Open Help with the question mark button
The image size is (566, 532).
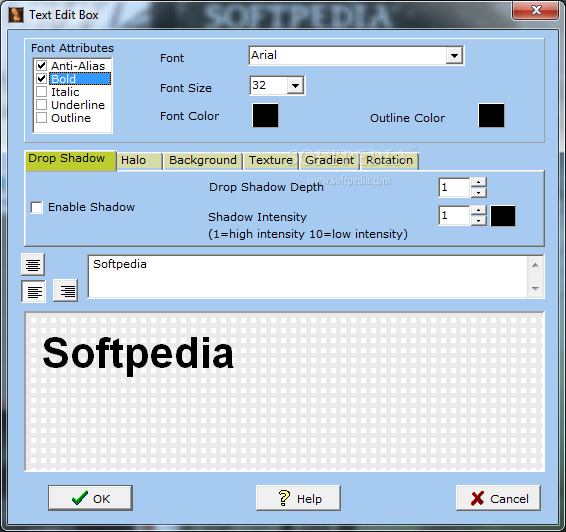[298, 498]
